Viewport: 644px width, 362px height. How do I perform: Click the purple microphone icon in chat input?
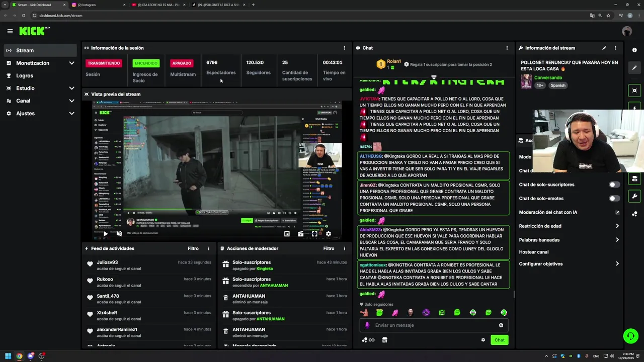click(x=367, y=325)
